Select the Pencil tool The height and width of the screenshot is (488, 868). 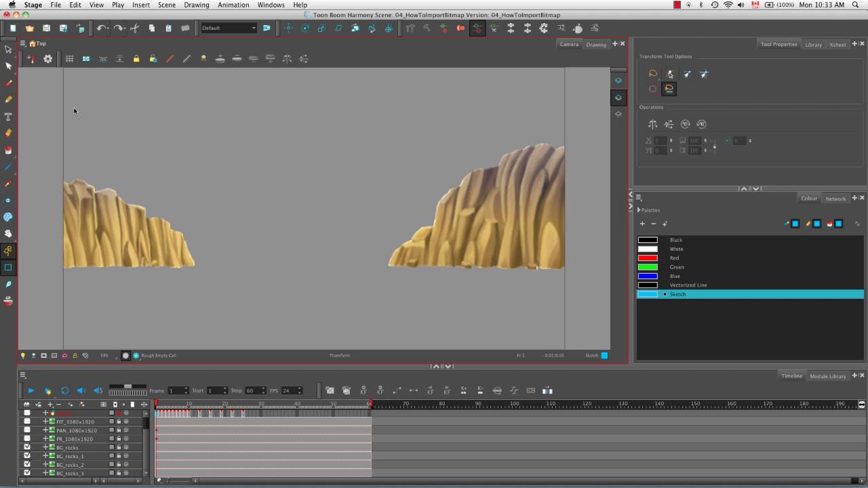pyautogui.click(x=8, y=100)
